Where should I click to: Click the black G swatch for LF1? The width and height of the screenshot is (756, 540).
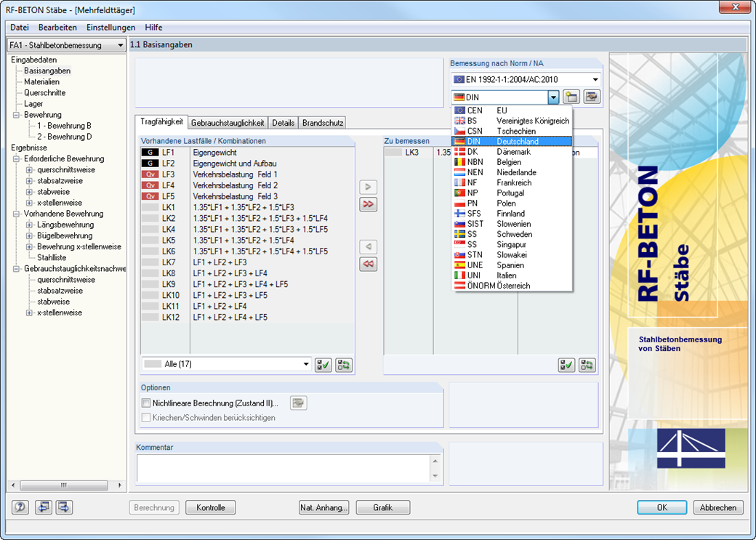(x=150, y=153)
